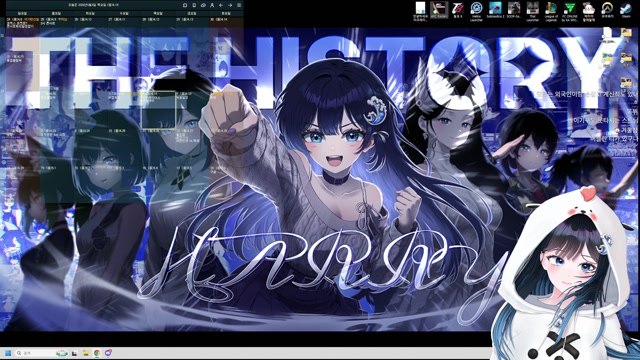Select the highlighted rainbow-stripe desktop icon

(x=439, y=10)
